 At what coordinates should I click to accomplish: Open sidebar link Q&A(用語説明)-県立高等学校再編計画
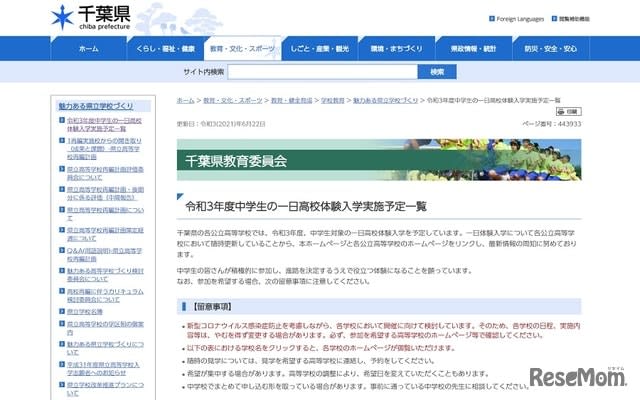[104, 254]
